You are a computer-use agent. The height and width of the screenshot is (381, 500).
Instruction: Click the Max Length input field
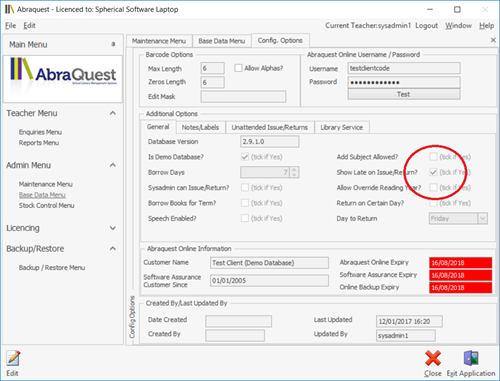click(212, 68)
